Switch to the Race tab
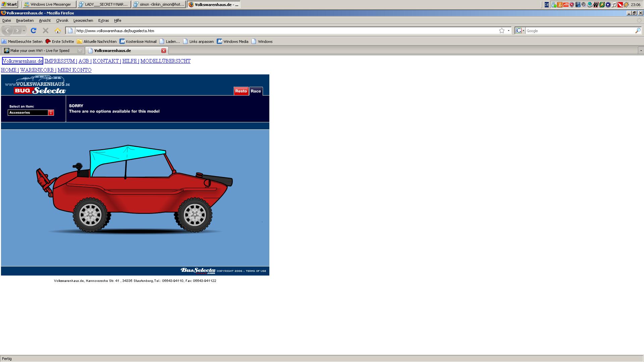Screen dimensions: 644x362 point(256,91)
